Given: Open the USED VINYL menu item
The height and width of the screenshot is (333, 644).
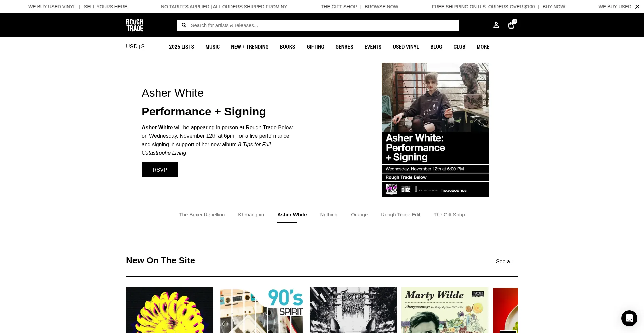Looking at the screenshot, I should tap(406, 47).
